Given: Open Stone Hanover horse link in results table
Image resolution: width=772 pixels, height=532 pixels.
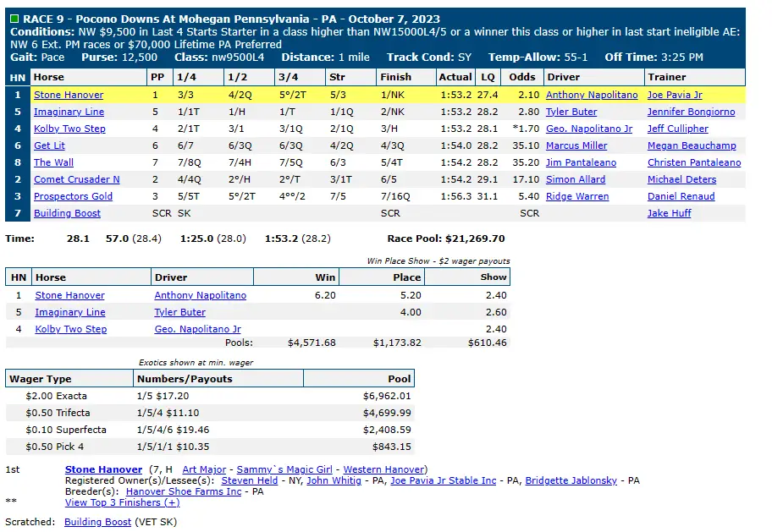Looking at the screenshot, I should 69,95.
